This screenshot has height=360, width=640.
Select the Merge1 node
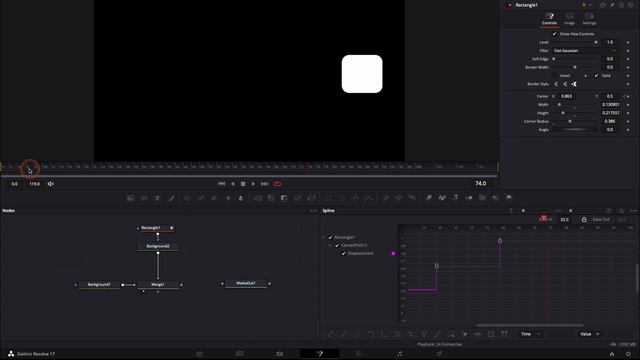(158, 284)
